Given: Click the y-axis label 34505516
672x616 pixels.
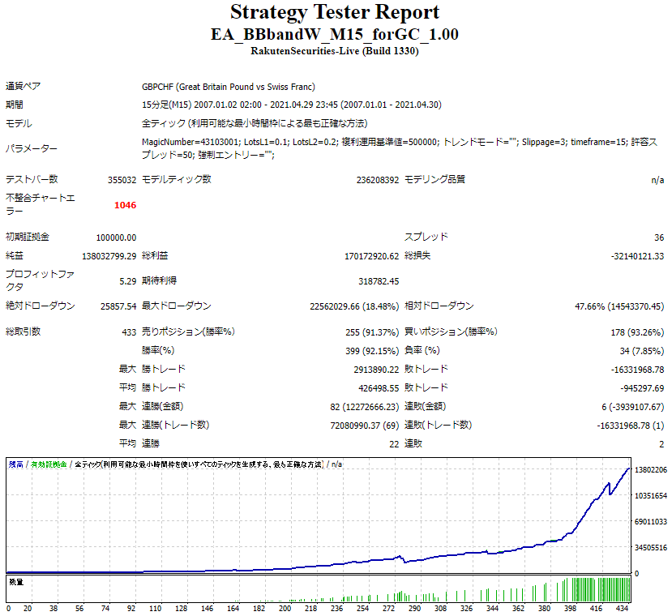Looking at the screenshot, I should click(x=651, y=548).
